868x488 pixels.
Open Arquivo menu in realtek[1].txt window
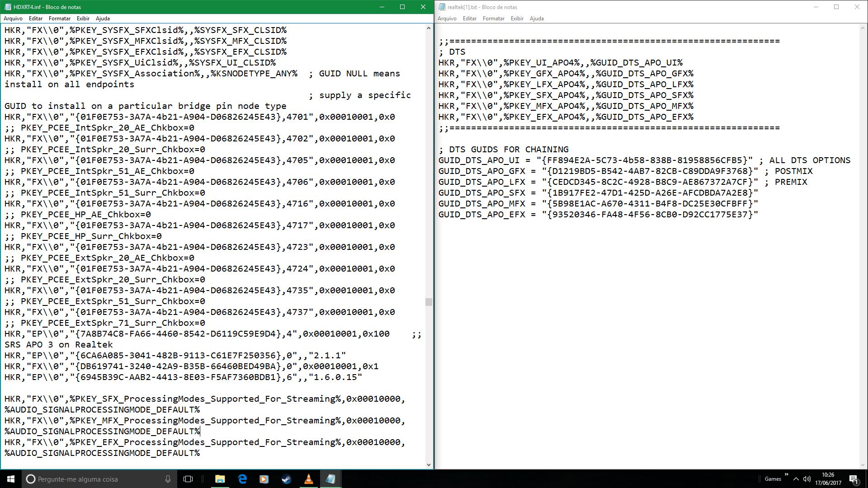click(447, 19)
